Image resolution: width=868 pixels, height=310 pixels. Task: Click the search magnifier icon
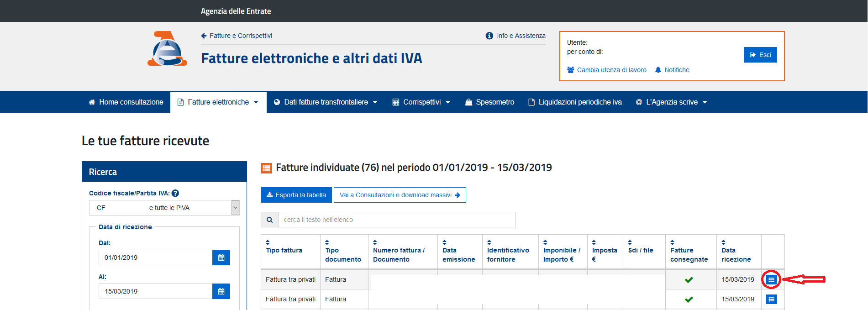point(269,220)
